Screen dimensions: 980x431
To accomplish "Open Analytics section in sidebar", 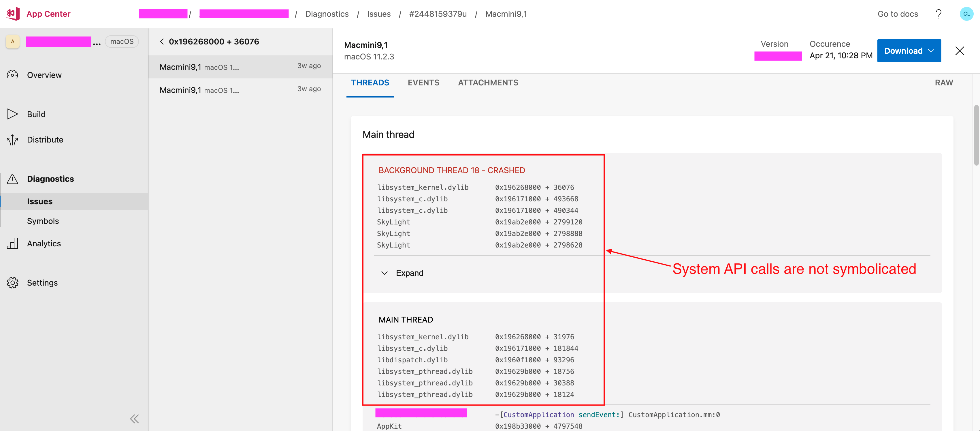I will click(44, 244).
